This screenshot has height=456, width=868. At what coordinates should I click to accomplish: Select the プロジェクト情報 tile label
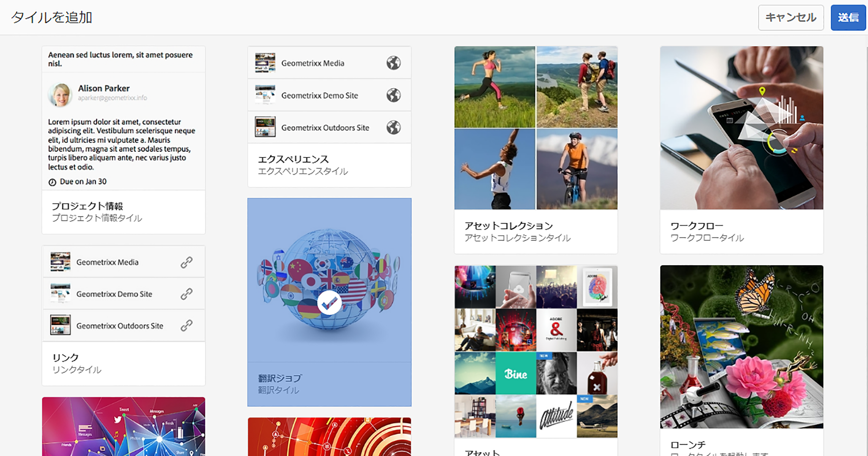click(87, 206)
